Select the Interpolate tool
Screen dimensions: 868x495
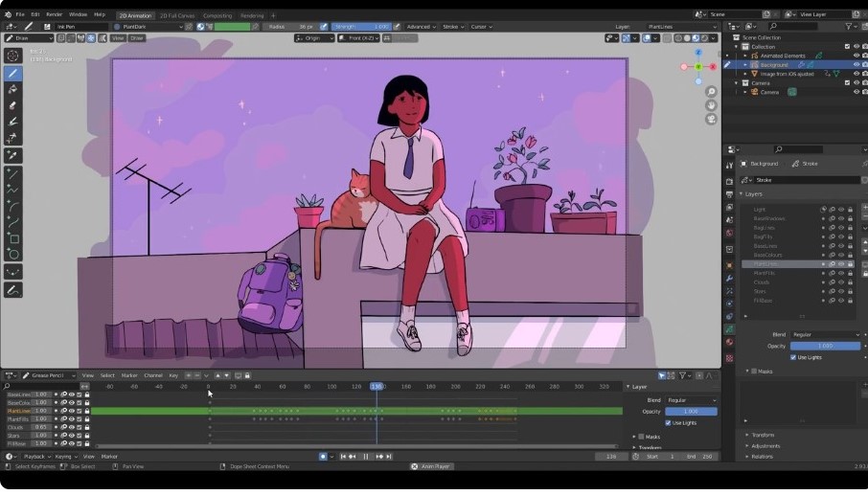pyautogui.click(x=13, y=272)
